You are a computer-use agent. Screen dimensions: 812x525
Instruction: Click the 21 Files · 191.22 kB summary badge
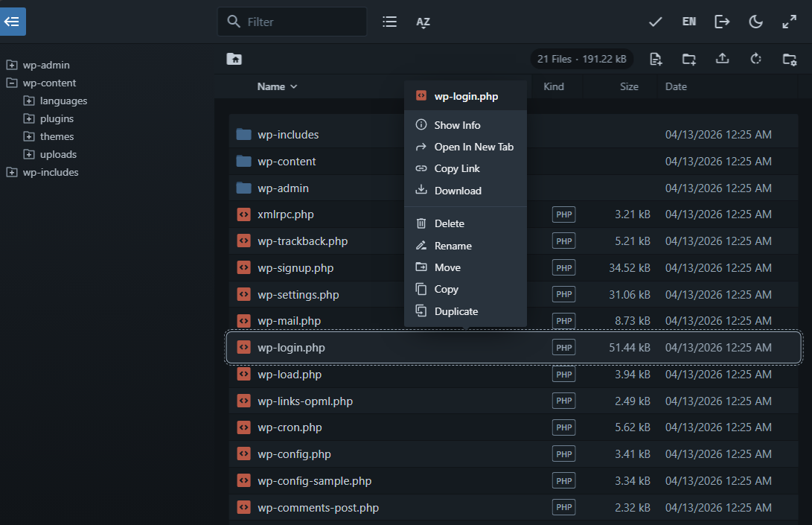(581, 59)
